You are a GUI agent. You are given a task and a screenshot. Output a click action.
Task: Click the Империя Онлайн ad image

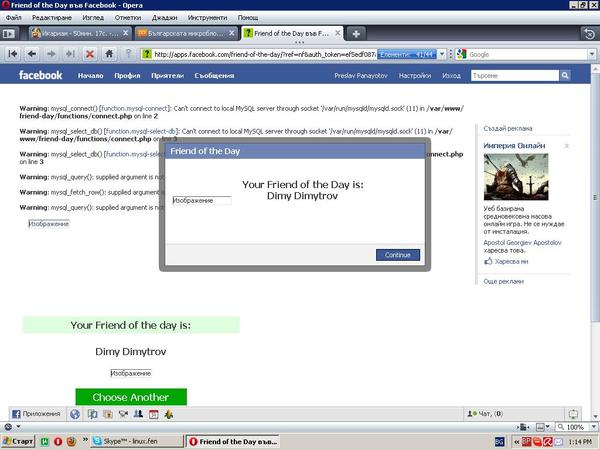(516, 177)
